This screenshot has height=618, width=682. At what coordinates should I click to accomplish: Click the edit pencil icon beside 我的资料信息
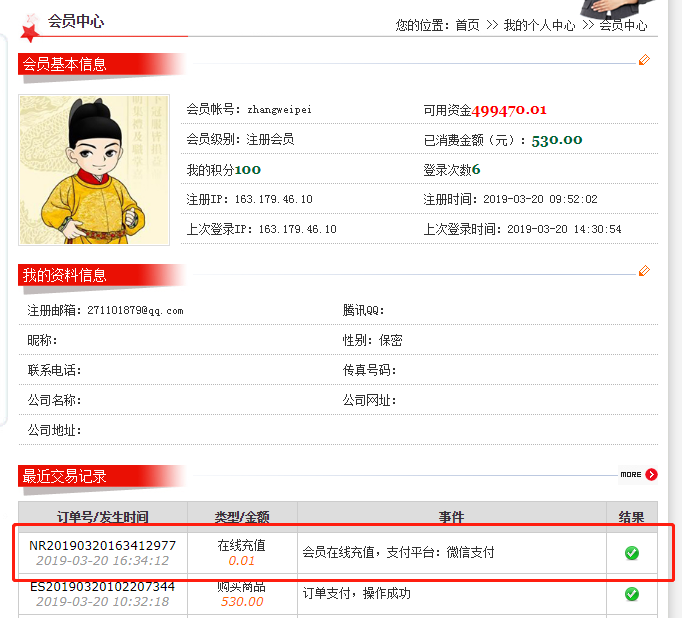[644, 271]
